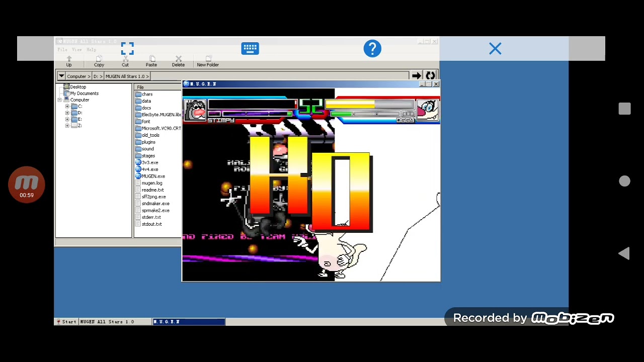Open the font folder
The width and height of the screenshot is (644, 362).
click(x=143, y=122)
